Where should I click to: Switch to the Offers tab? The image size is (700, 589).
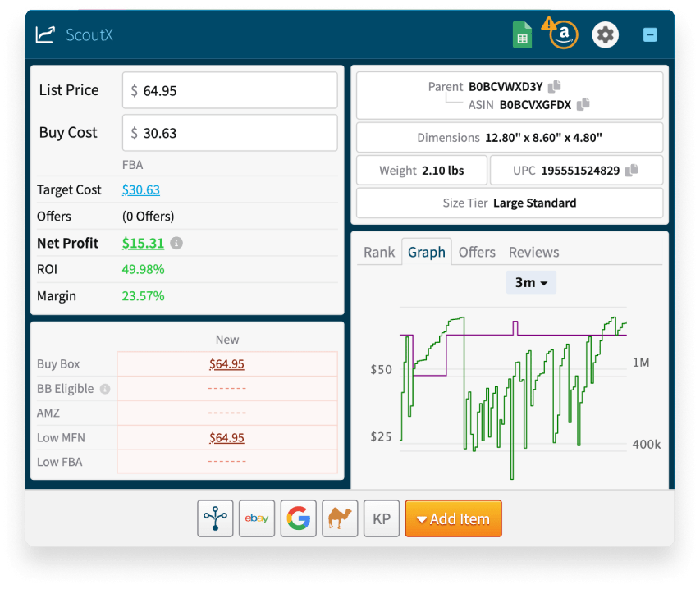pos(476,252)
